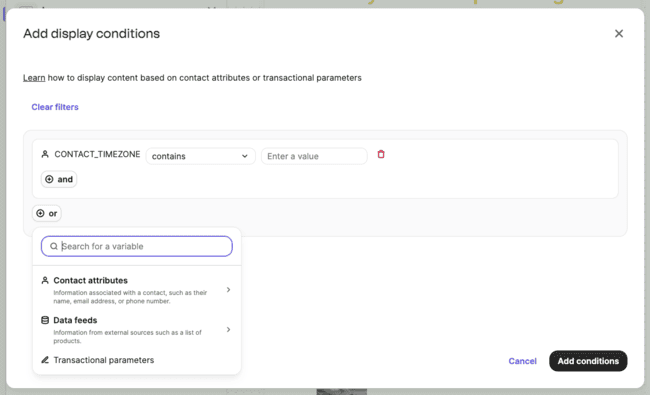Click the plus icon in the or button
Viewport: 650px width, 395px height.
[40, 213]
